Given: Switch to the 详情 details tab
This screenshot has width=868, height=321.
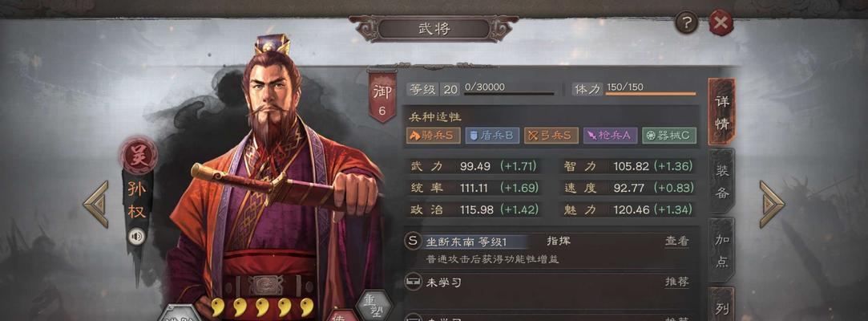Looking at the screenshot, I should (x=721, y=112).
